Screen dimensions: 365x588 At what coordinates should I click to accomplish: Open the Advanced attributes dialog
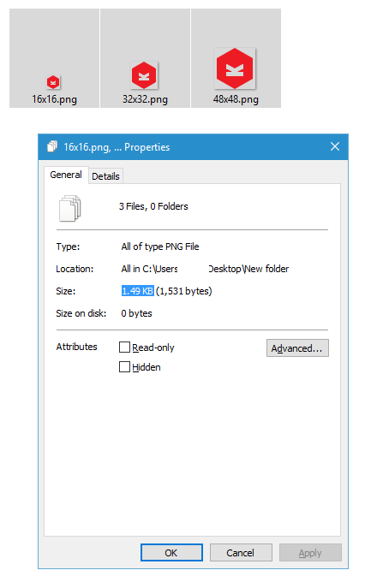click(297, 348)
